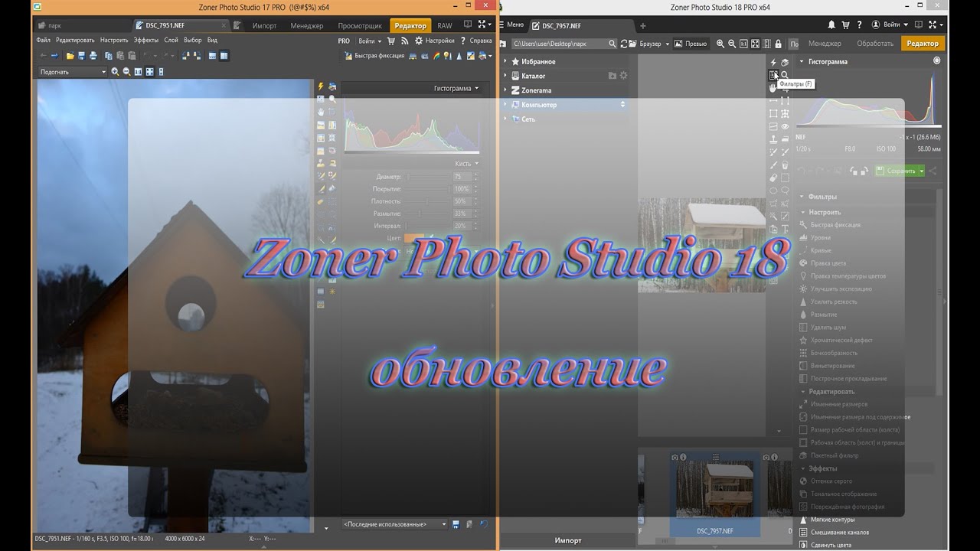Viewport: 980px width, 551px height.
Task: Zoom out on preview in Zoner 18
Action: pos(732,44)
